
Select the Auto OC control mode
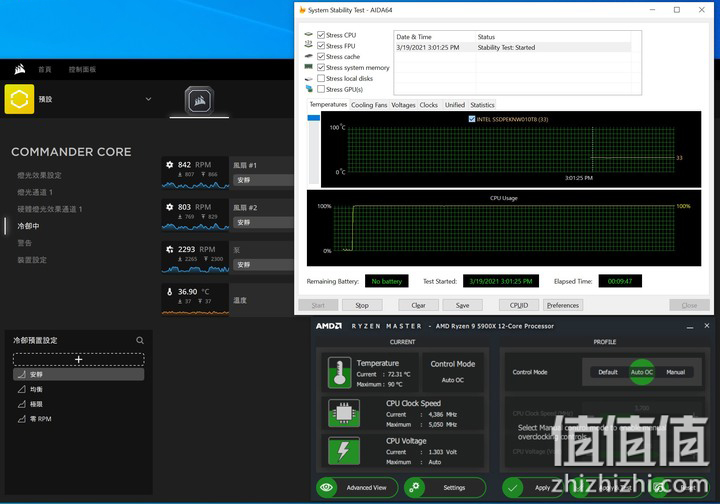click(641, 372)
